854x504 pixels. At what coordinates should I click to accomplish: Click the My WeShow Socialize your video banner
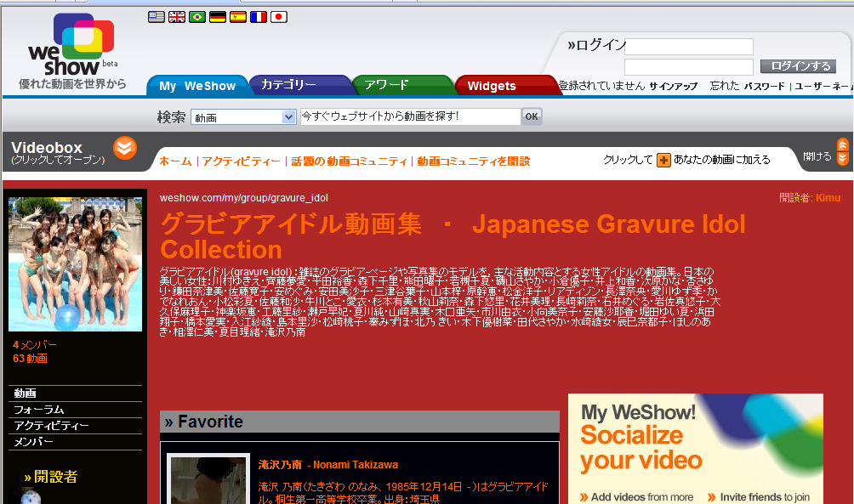click(x=696, y=449)
